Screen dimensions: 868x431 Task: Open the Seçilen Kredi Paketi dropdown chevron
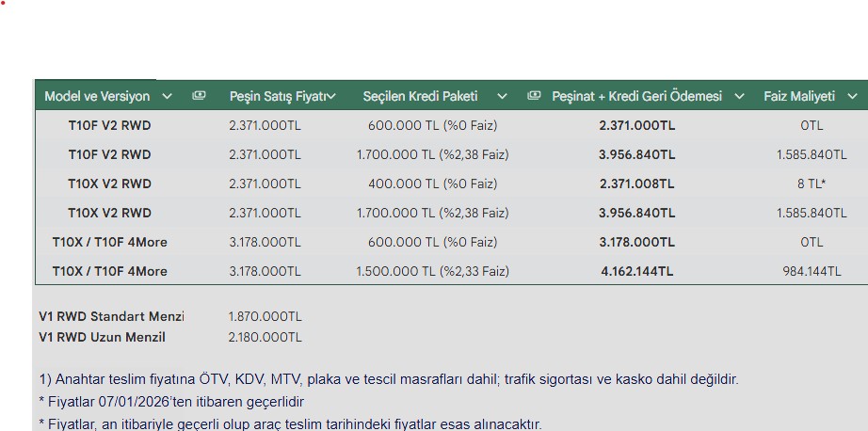point(502,96)
